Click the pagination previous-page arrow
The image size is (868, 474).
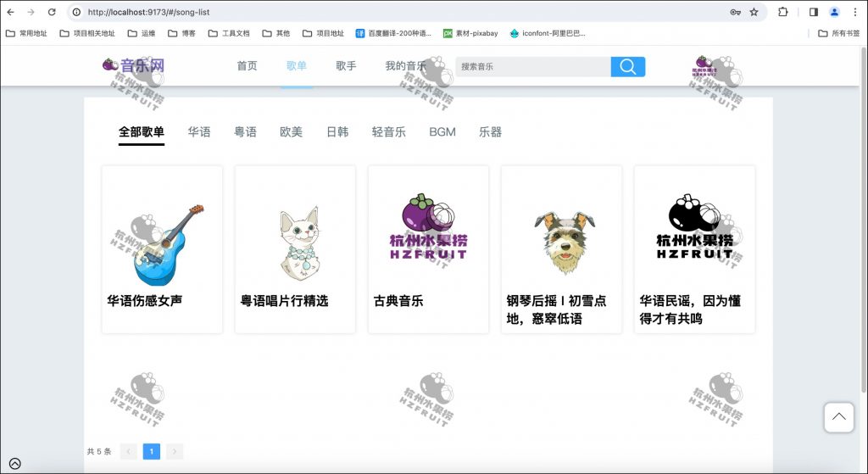pyautogui.click(x=129, y=451)
